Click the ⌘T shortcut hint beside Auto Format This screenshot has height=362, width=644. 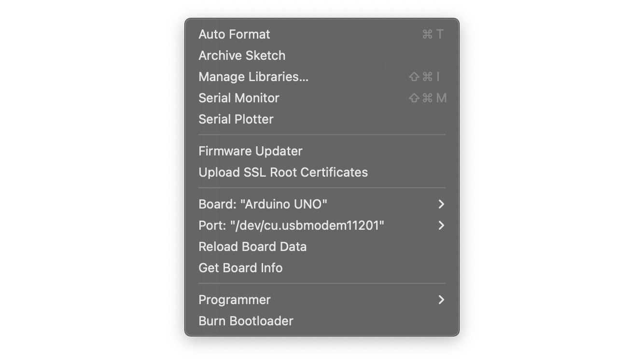pos(433,34)
